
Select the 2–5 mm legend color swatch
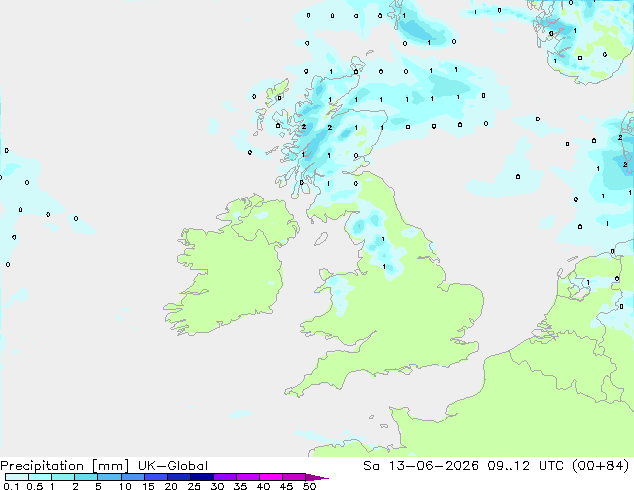pyautogui.click(x=86, y=477)
